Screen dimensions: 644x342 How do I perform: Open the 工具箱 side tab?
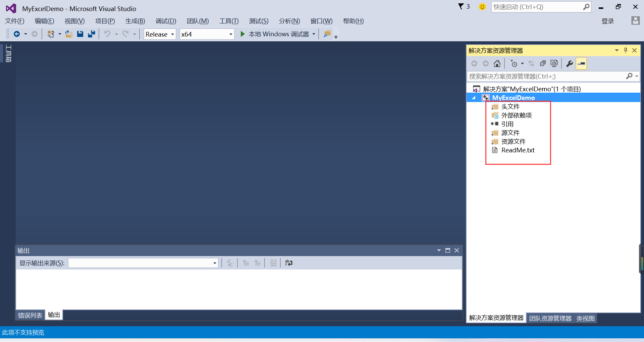pos(8,53)
